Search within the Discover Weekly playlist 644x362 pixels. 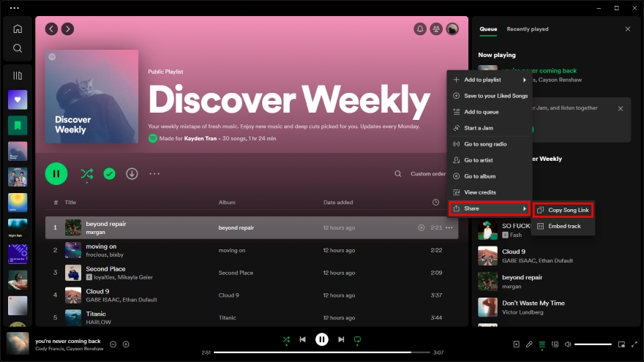point(398,173)
